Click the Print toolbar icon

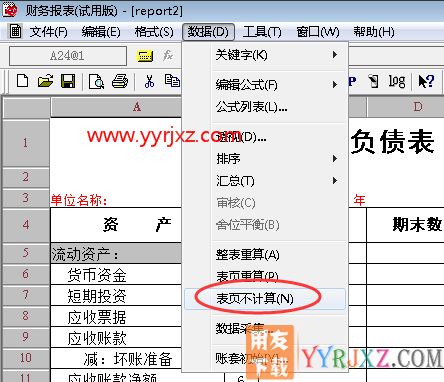click(120, 81)
